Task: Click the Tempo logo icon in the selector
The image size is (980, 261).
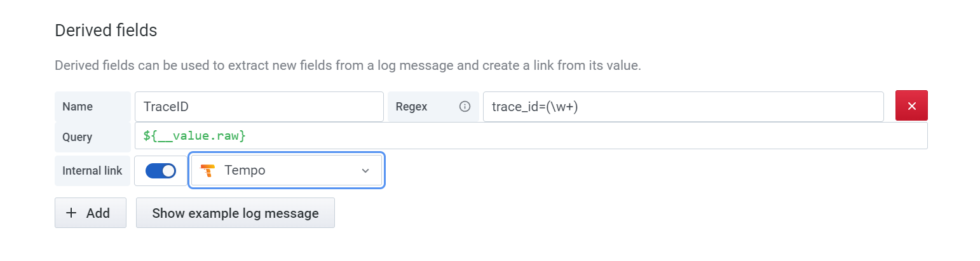Action: pos(208,170)
